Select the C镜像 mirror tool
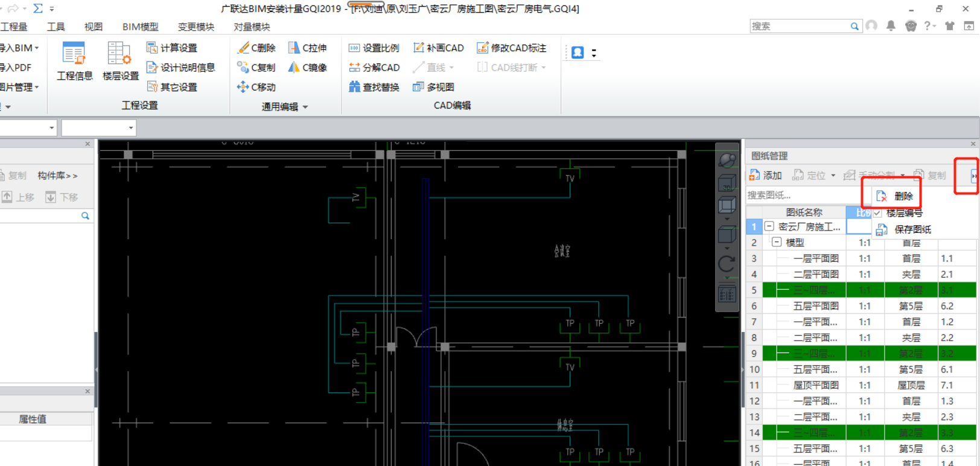 (307, 68)
